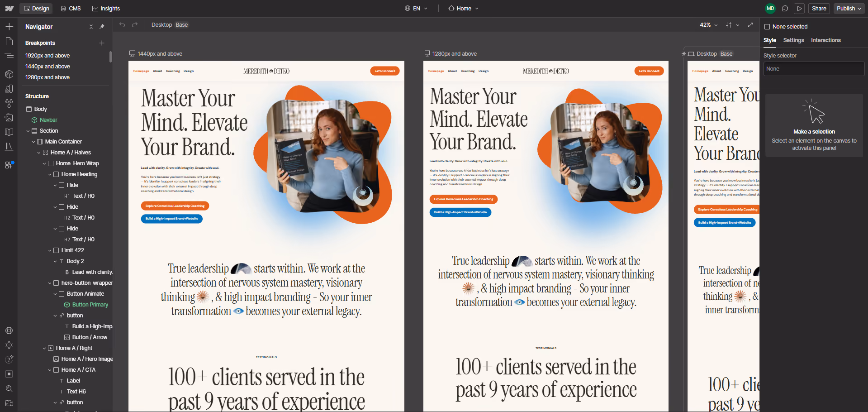Screen dimensions: 868x412
Task: Open the Style Manager droplets icon
Action: point(9,103)
